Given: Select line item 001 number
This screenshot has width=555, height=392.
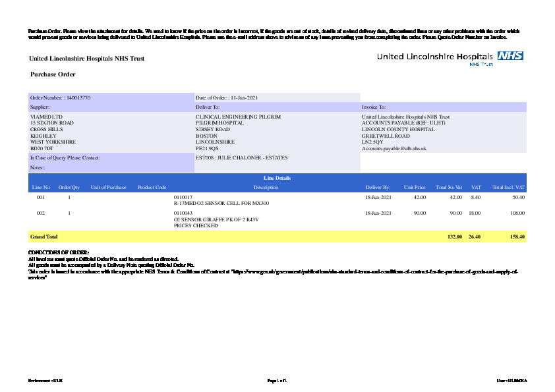Looking at the screenshot, I should (x=41, y=197).
